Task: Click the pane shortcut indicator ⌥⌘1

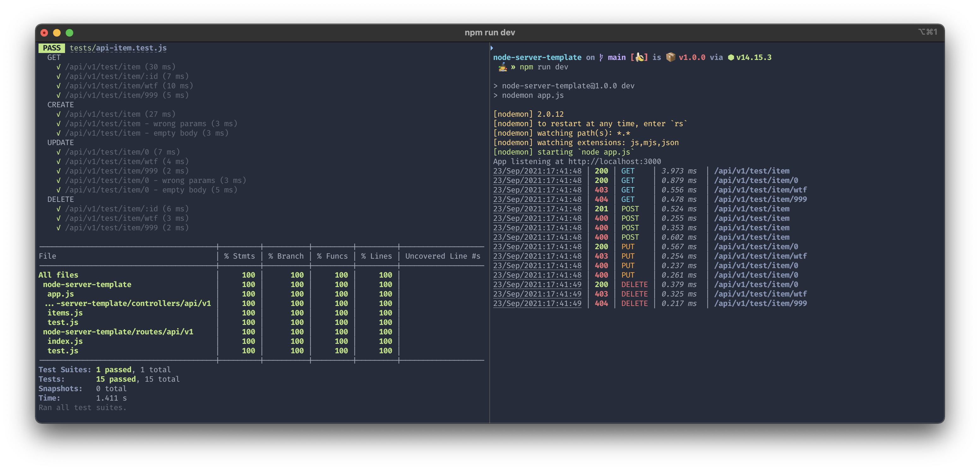Action: tap(928, 32)
